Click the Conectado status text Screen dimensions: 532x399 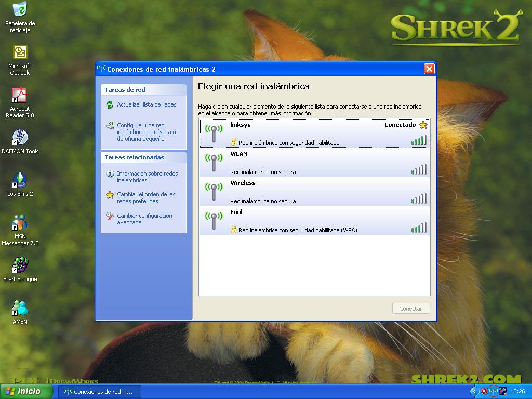click(x=400, y=125)
